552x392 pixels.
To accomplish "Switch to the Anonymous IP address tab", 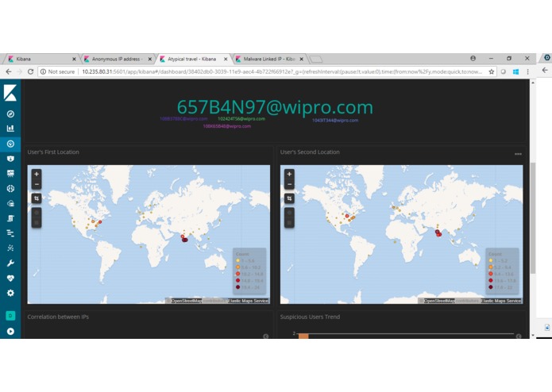I will point(116,59).
